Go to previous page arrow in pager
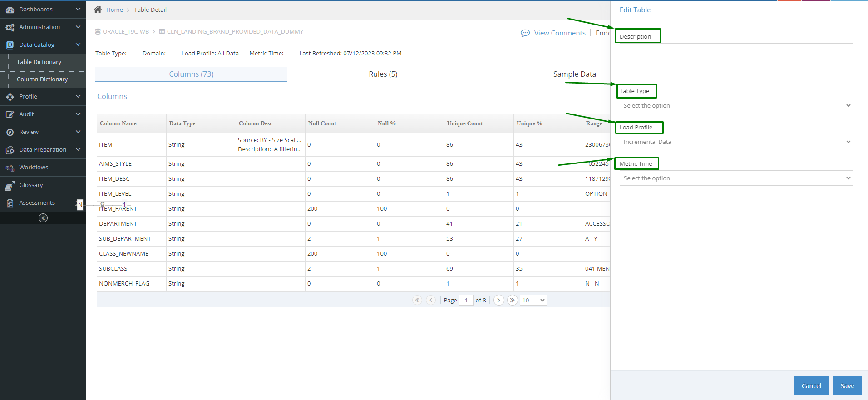 point(431,300)
